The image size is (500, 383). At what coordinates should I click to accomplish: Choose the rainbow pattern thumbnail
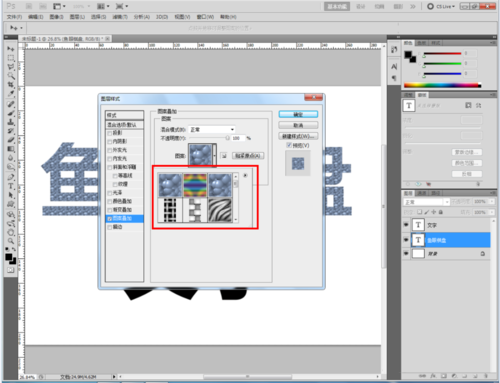pyautogui.click(x=195, y=185)
